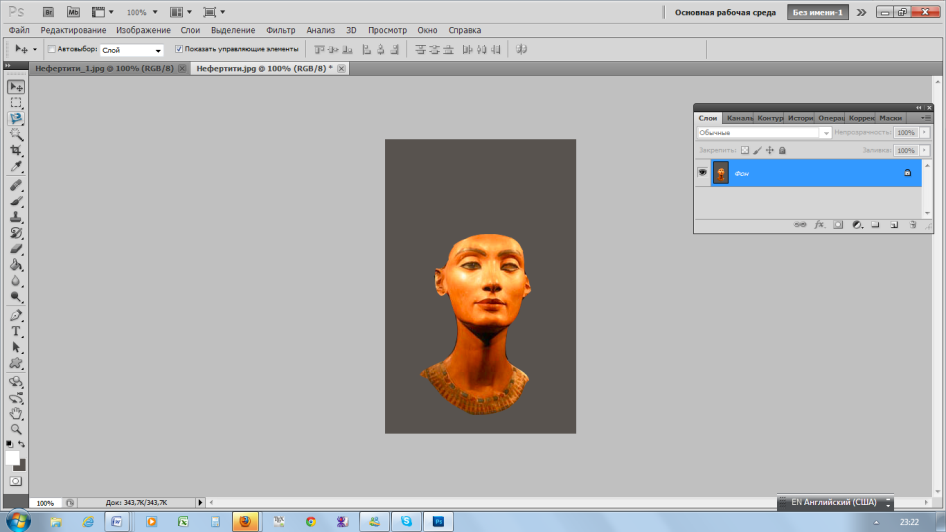The height and width of the screenshot is (532, 946).
Task: Create a new layer in Layers panel
Action: pyautogui.click(x=894, y=225)
